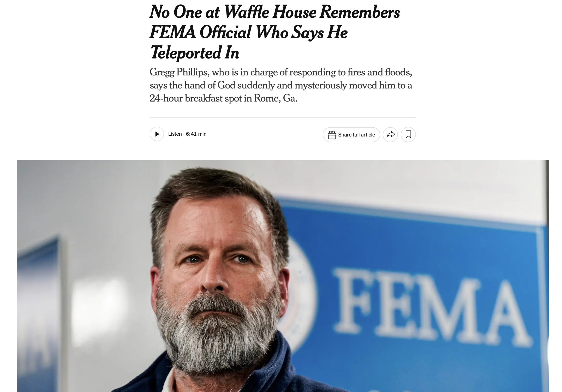Open share options via arrow icon
The height and width of the screenshot is (392, 562).
point(390,135)
